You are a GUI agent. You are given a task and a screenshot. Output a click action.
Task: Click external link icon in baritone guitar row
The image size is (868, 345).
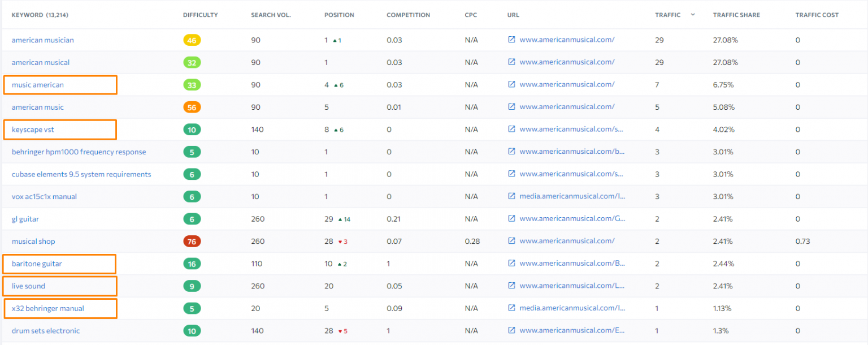click(511, 263)
